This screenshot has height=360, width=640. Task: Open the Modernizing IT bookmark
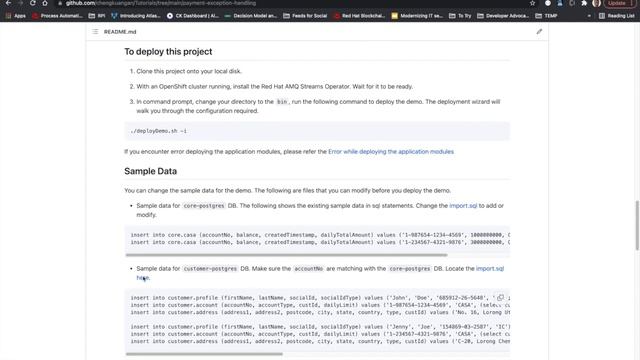417,16
